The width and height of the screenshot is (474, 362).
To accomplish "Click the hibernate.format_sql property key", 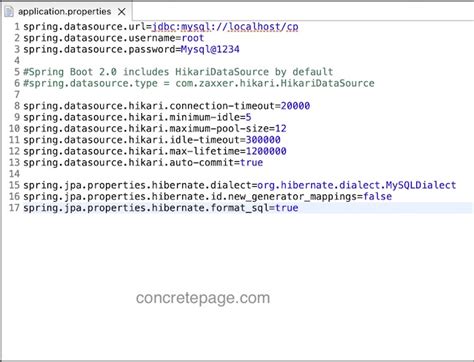I will tap(146, 208).
